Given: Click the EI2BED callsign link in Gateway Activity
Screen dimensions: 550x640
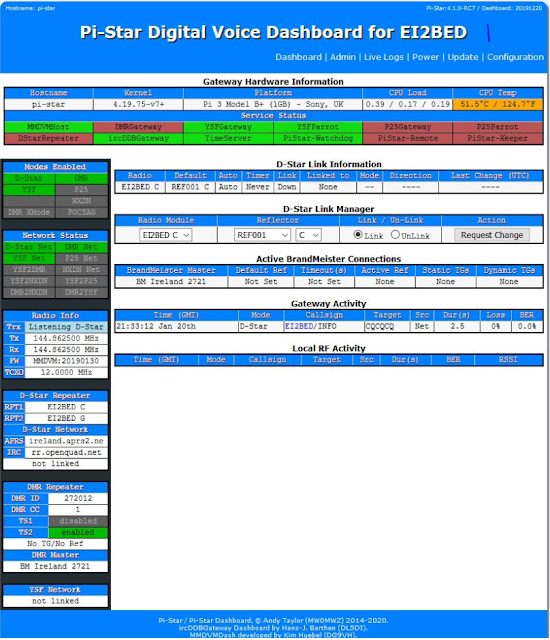Looking at the screenshot, I should pos(299,327).
